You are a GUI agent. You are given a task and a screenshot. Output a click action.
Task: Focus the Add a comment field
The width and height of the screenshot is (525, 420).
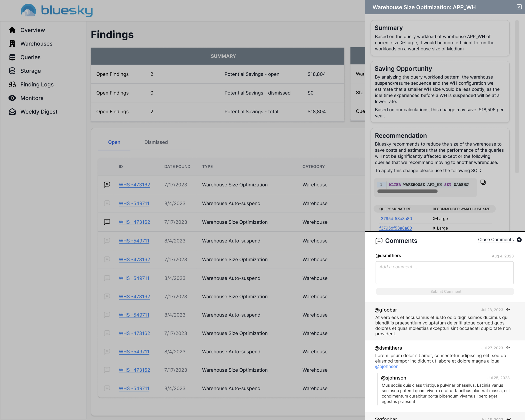[x=444, y=273]
